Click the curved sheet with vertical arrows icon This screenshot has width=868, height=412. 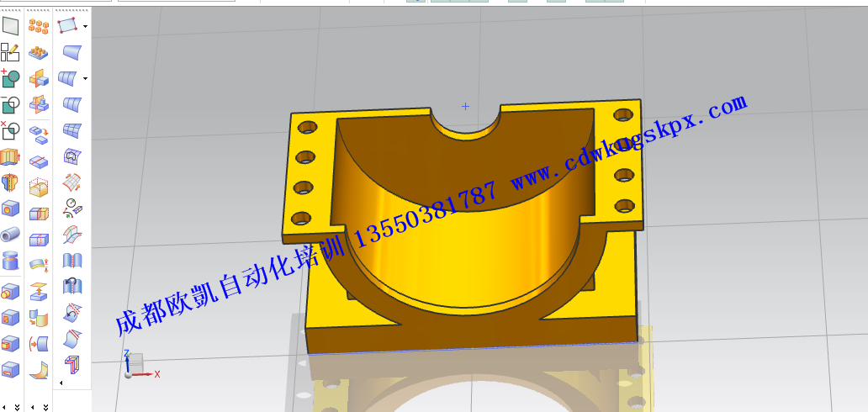[39, 265]
